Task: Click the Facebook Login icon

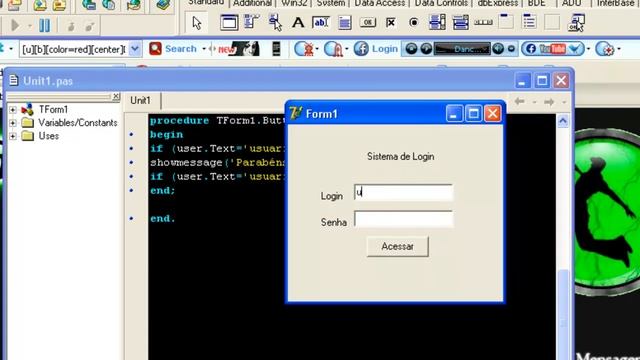Action: [361, 49]
